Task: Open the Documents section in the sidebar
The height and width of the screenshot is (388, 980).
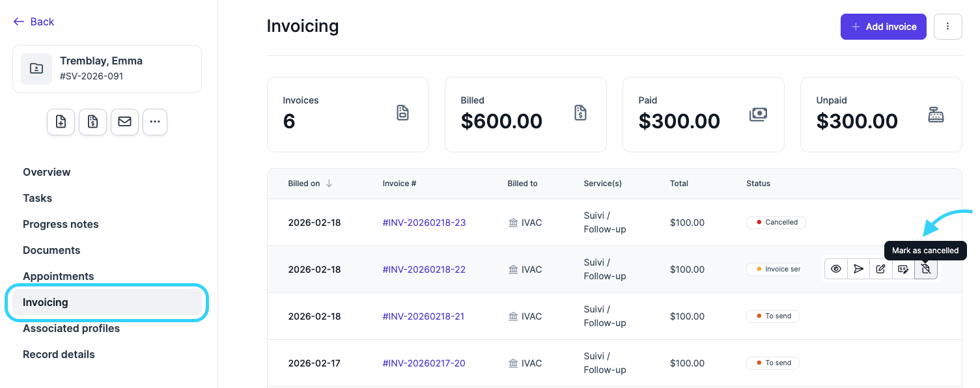Action: point(51,250)
